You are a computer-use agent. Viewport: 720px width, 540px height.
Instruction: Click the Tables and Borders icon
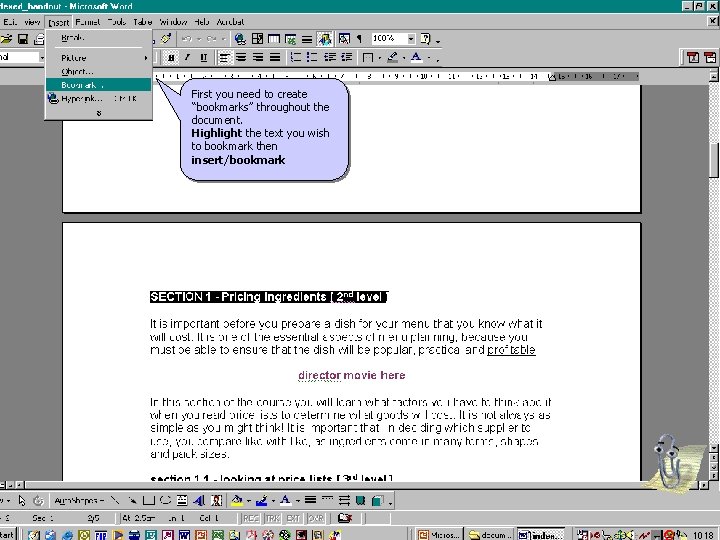click(x=257, y=39)
